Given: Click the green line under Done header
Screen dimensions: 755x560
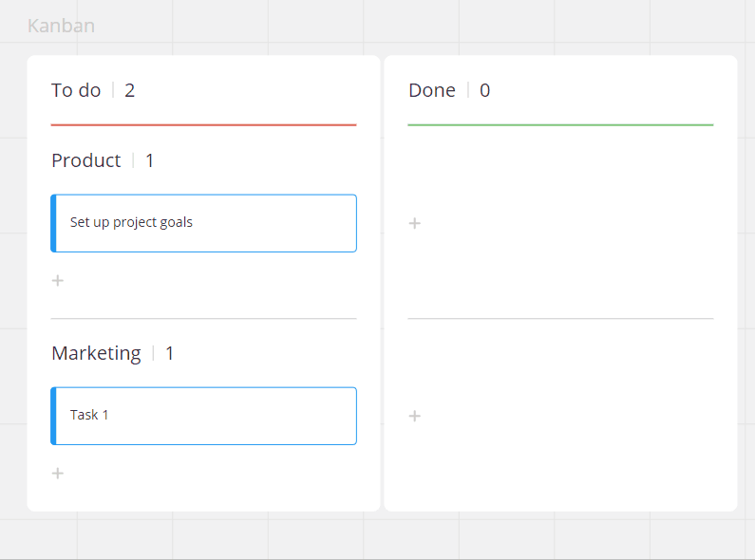Looking at the screenshot, I should click(560, 124).
